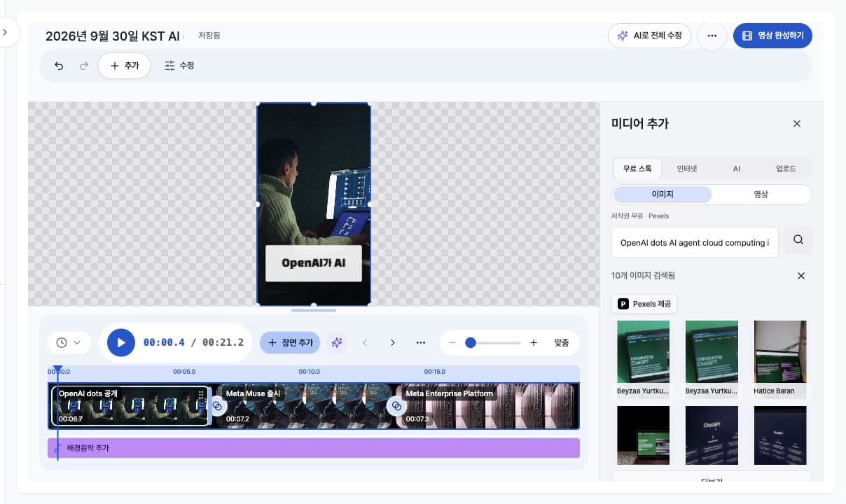Click 영상 완성하기 to finish video

[772, 36]
